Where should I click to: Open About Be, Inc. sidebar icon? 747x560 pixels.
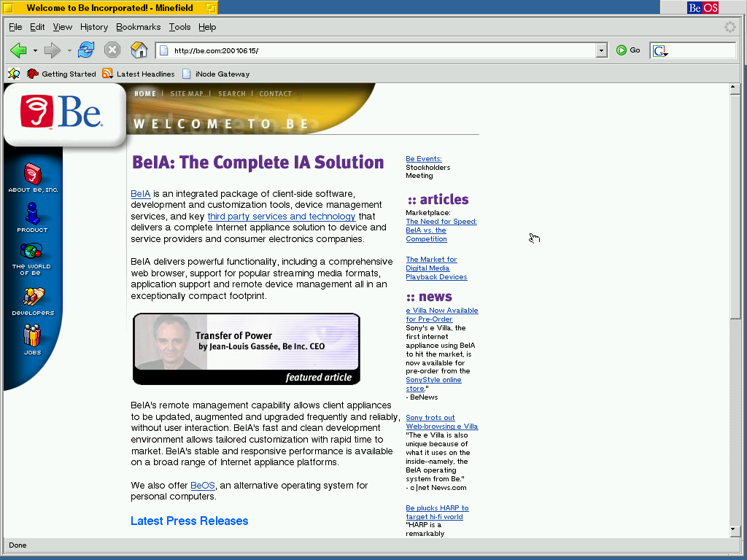pyautogui.click(x=33, y=178)
